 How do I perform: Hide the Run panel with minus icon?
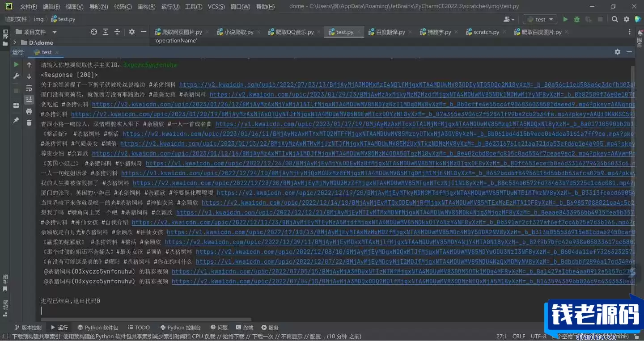(629, 52)
